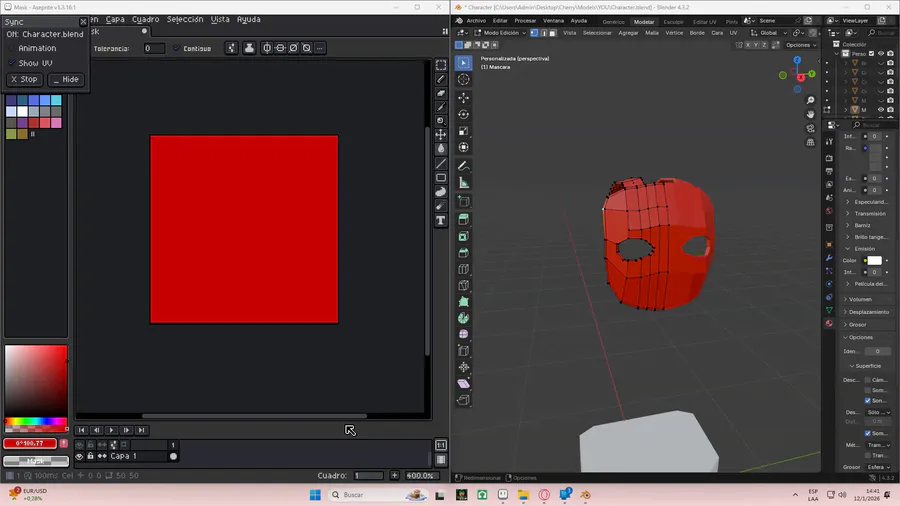Click the Blender viewport zoom magnifier icon
The image size is (900, 506).
(811, 100)
